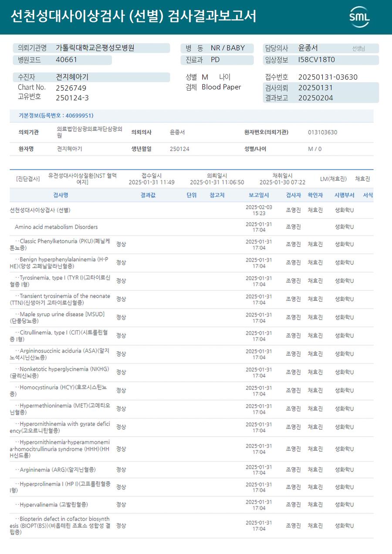Select the Homocystinuria (HCY) test row
Viewport: 392px width, 554px height.
coord(192,391)
